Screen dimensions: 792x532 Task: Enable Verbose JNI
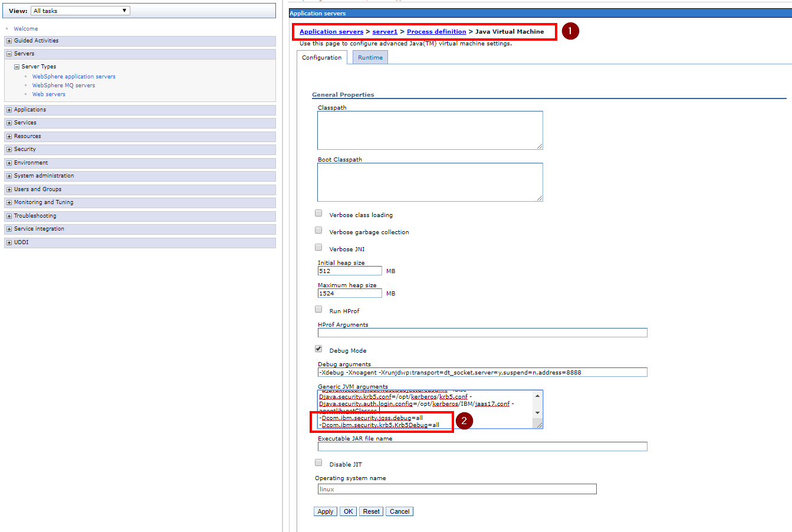(x=318, y=247)
